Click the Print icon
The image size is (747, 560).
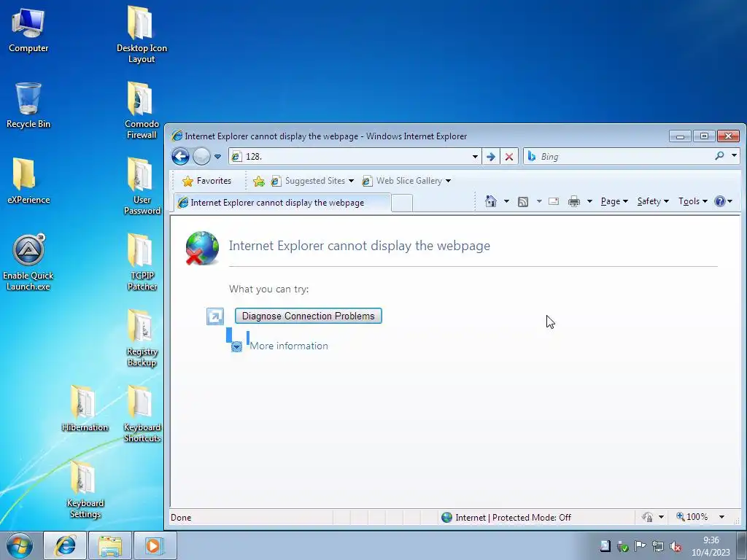coord(574,201)
